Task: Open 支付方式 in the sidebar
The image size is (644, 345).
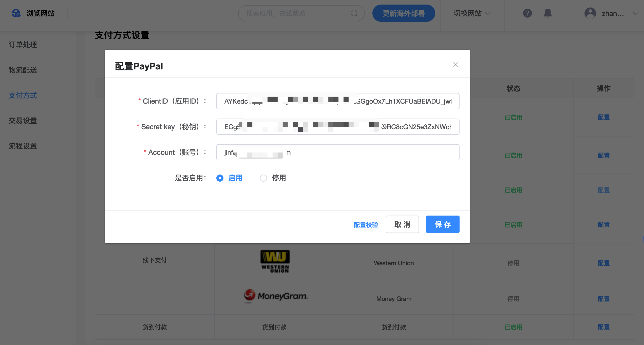Action: [x=23, y=95]
